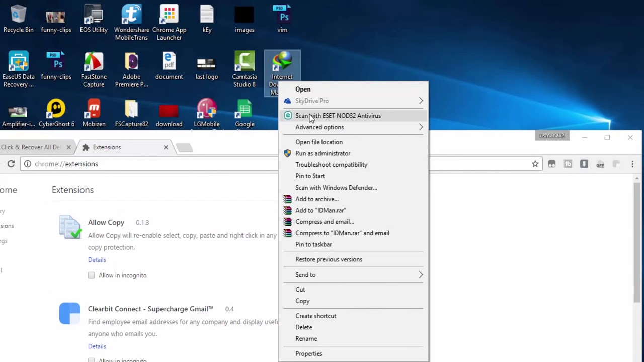Tick Allow in incognito for Allow Copy
The height and width of the screenshot is (362, 644).
(x=91, y=275)
